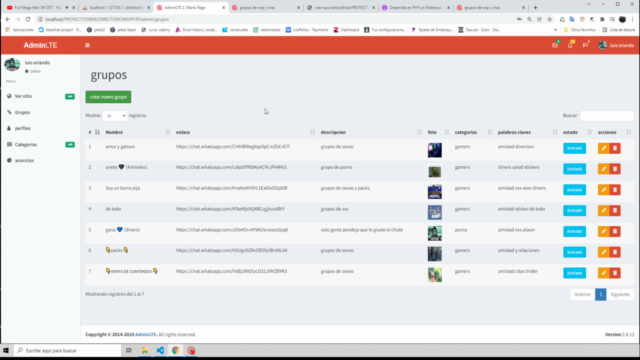Viewport: 640px width, 360px height.
Task: Open 'anuncios' in the sidebar menu
Action: click(40, 160)
